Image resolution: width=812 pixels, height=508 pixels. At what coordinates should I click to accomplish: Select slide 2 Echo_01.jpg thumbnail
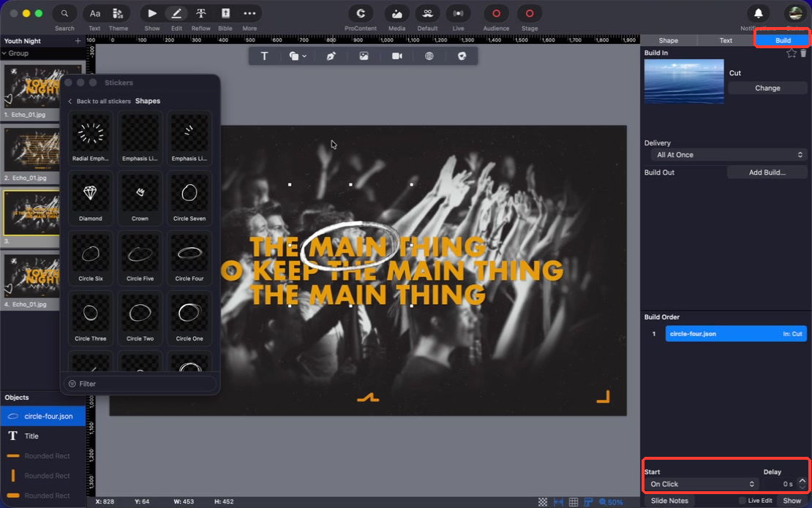[x=32, y=150]
